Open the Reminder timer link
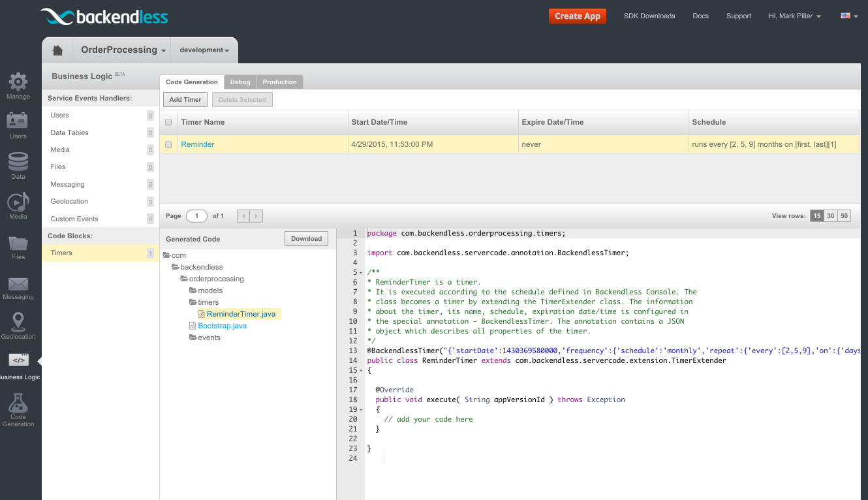The width and height of the screenshot is (868, 500). click(198, 144)
